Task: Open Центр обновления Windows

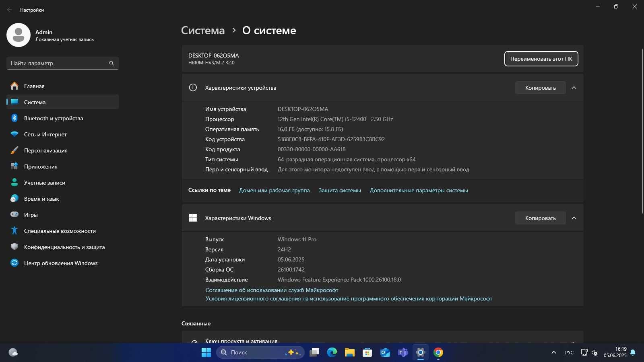Action: pyautogui.click(x=63, y=263)
